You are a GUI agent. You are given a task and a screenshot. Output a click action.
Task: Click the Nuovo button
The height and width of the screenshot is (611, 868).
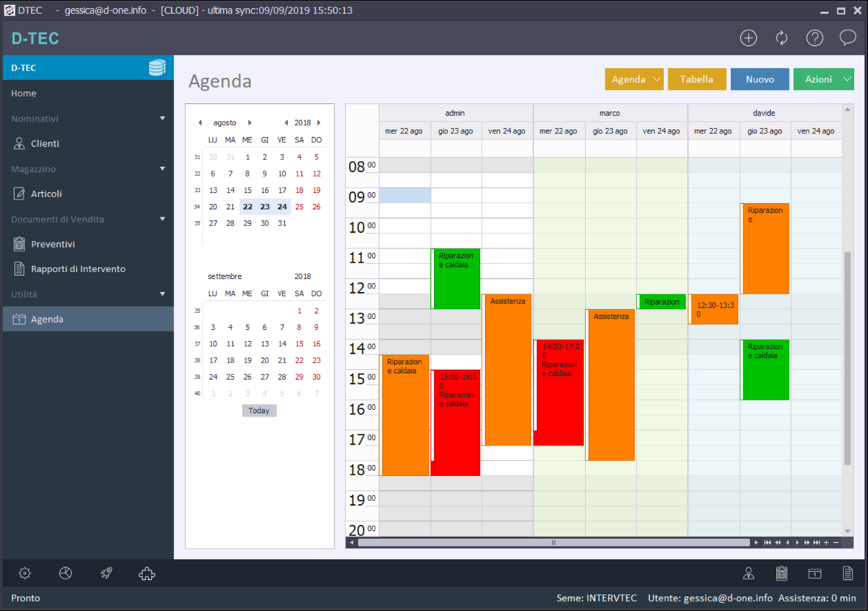tap(760, 79)
